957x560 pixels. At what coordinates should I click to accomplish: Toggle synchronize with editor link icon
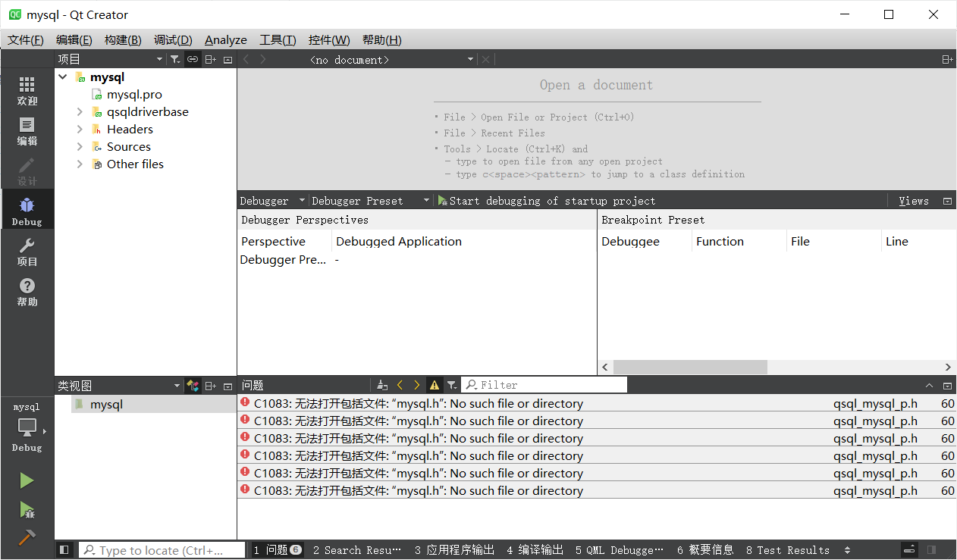click(x=193, y=59)
